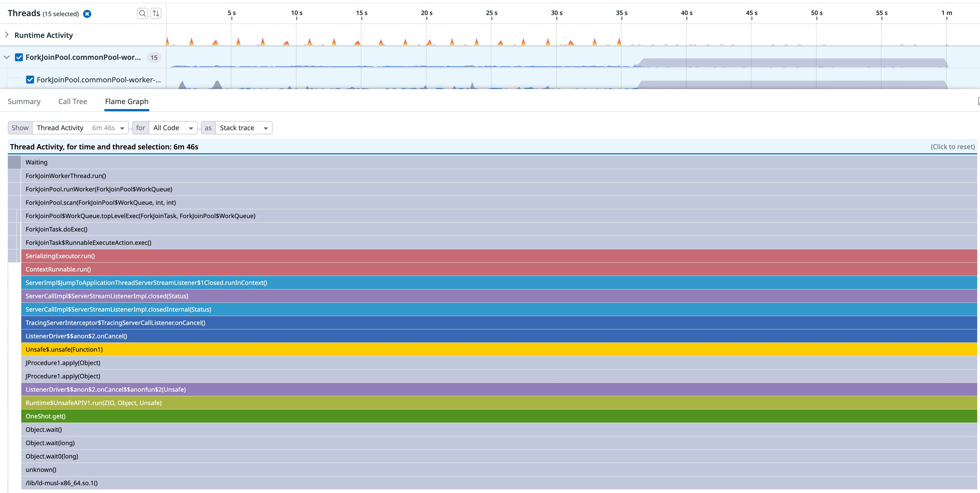The width and height of the screenshot is (980, 493).
Task: Open the Stack trace view dropdown
Action: 244,128
